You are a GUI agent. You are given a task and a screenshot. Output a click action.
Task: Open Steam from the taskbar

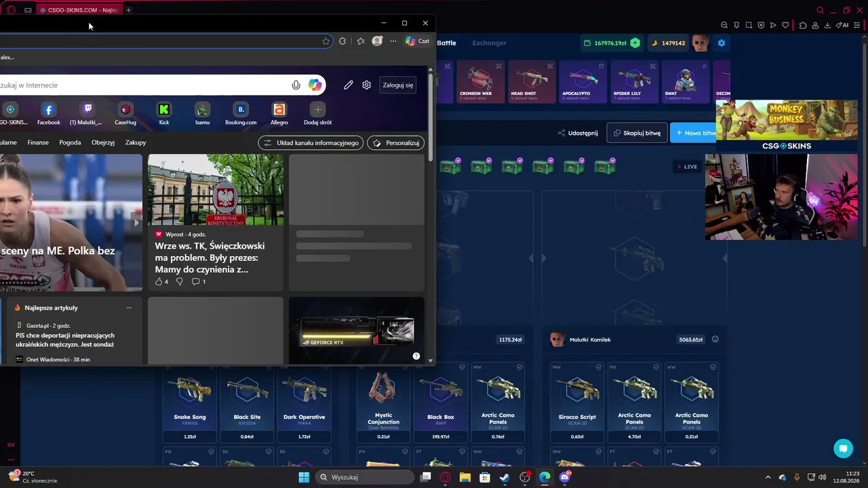tap(505, 477)
